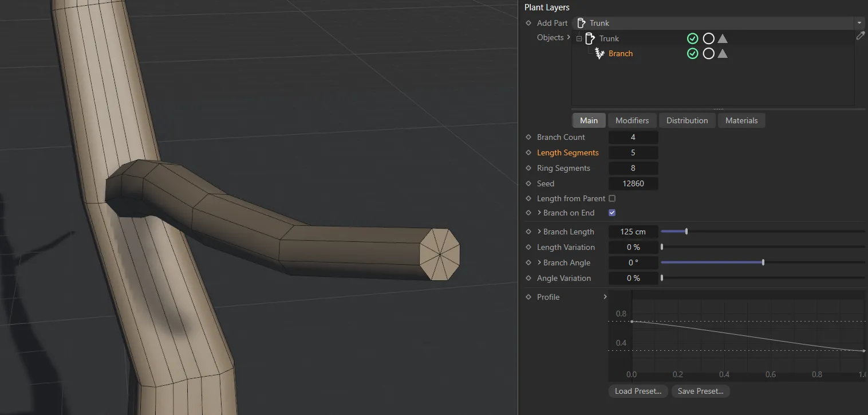Click the keyframe diamond beside Seed

click(x=528, y=183)
